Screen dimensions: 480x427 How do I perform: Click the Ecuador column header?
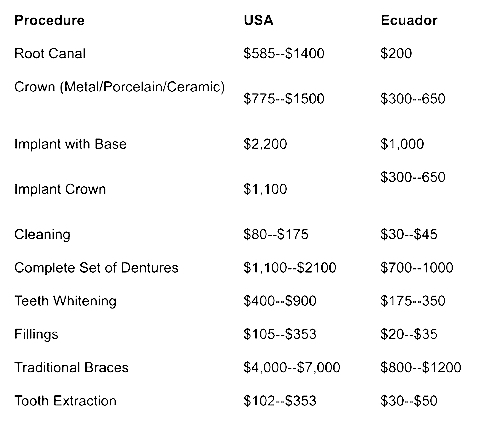[x=409, y=20]
